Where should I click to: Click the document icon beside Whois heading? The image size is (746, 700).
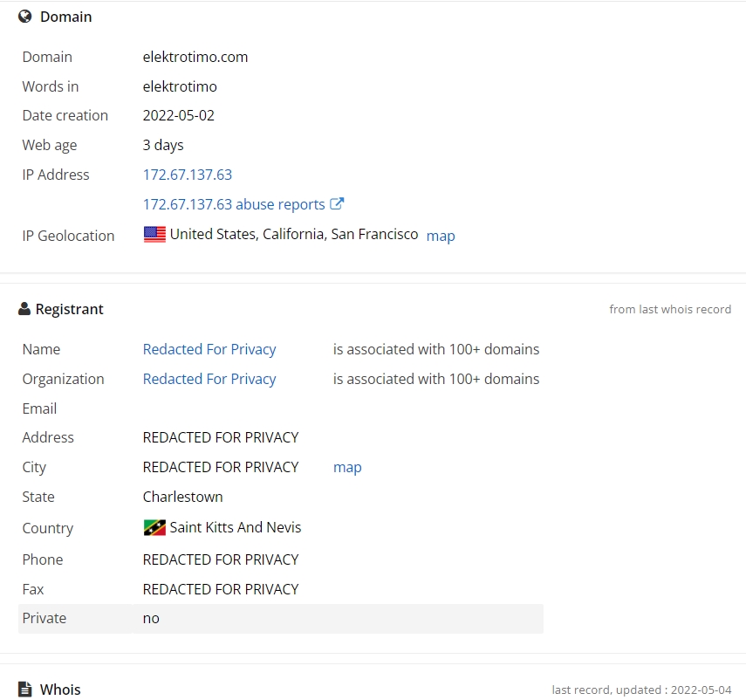tap(24, 689)
